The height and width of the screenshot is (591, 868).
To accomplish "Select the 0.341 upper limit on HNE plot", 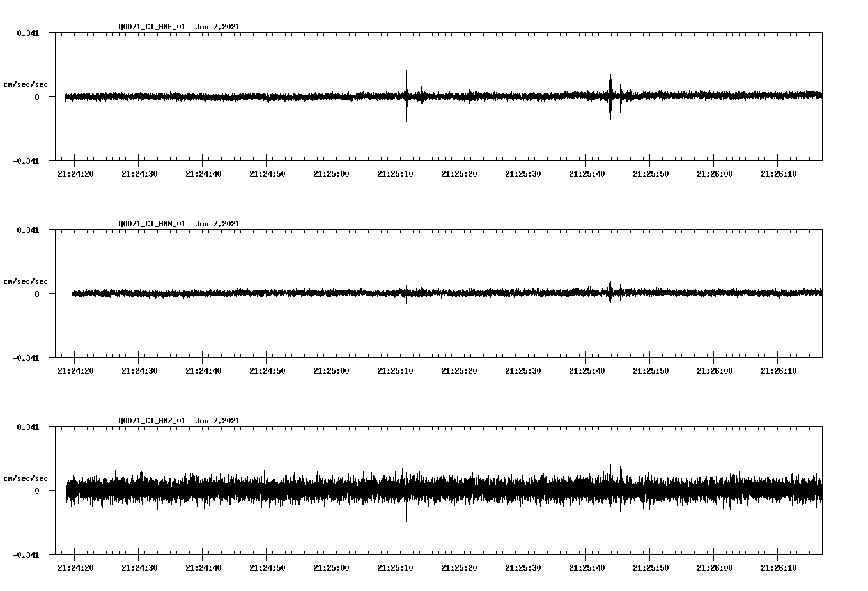I will click(x=27, y=33).
